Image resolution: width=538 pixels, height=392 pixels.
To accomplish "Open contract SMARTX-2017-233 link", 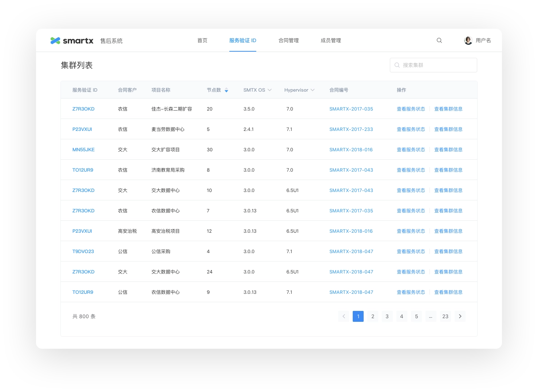I will 351,129.
